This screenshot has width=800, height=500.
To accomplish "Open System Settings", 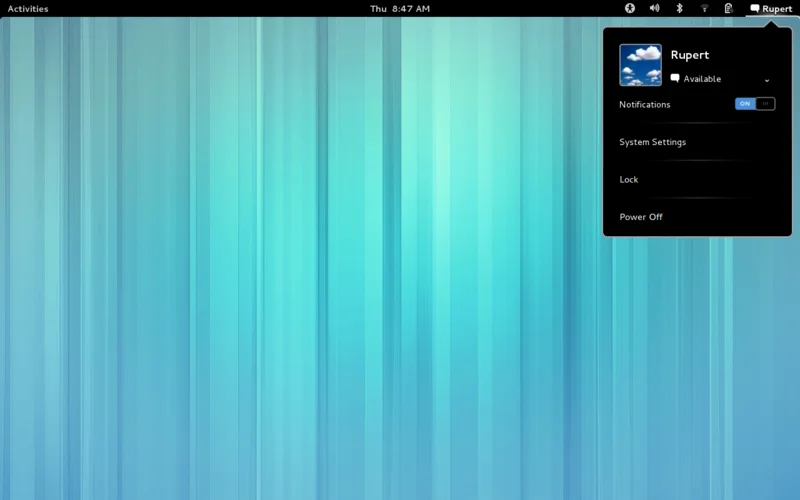I will 652,142.
